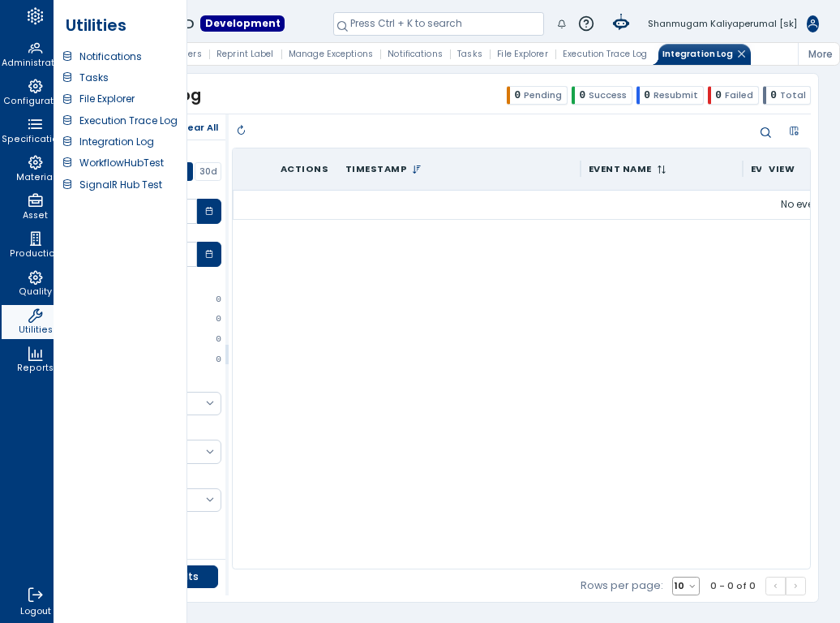
Task: Open the Administration module in the sidebar
Action: [x=28, y=55]
